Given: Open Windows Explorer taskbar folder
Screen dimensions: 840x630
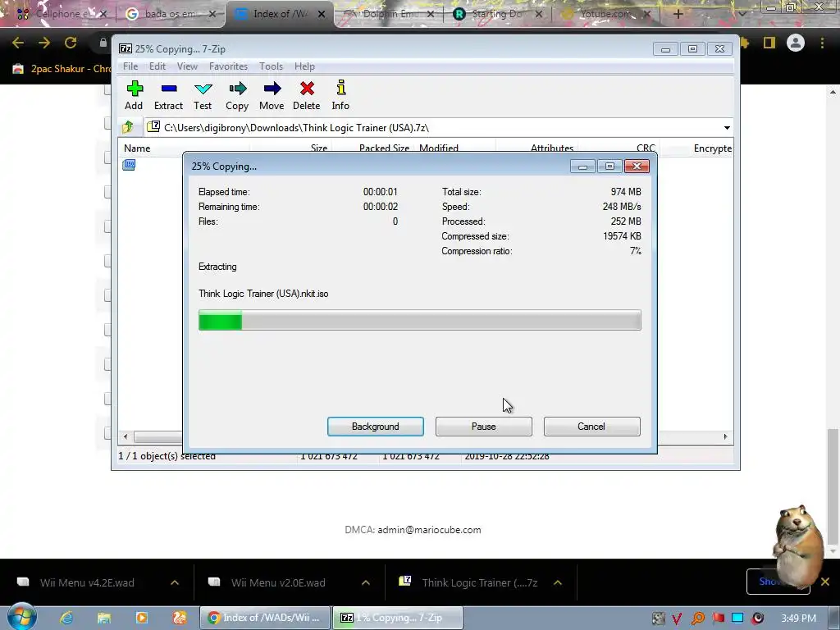Looking at the screenshot, I should tap(104, 618).
